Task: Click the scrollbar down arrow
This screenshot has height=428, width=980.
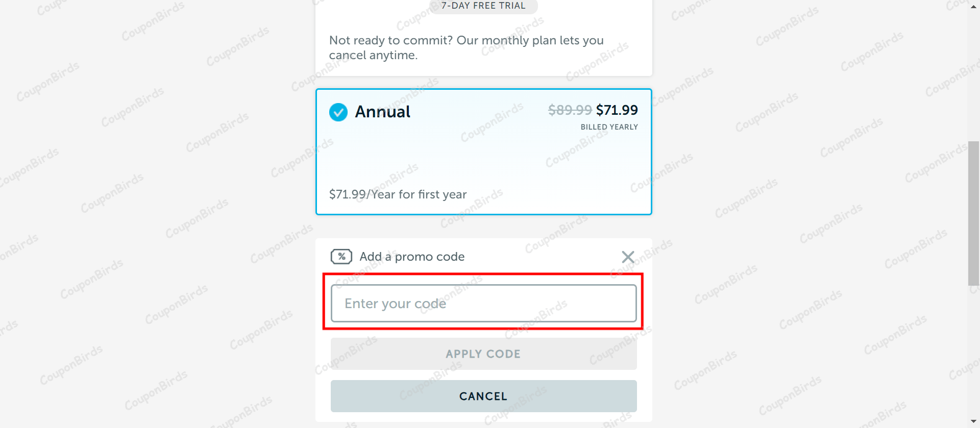Action: [x=973, y=421]
